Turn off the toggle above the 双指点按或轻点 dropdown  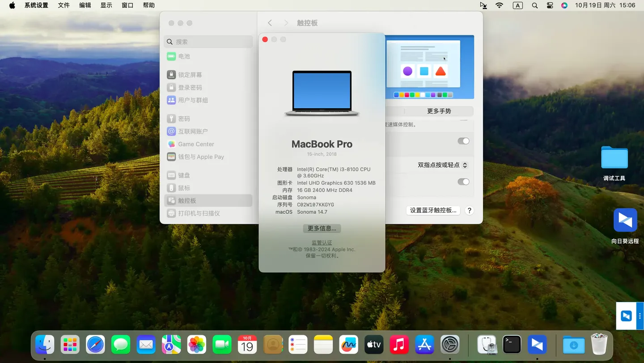tap(463, 141)
